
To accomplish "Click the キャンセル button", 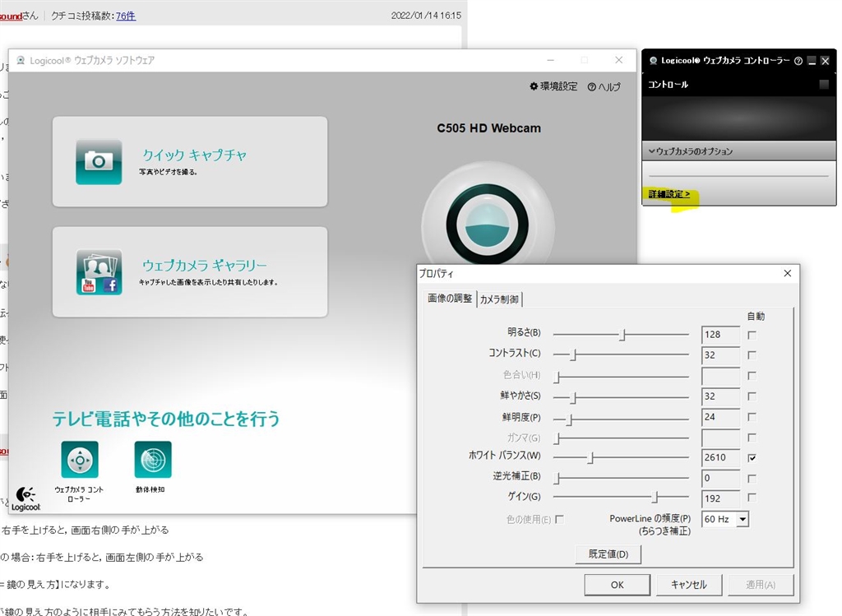I will point(688,584).
